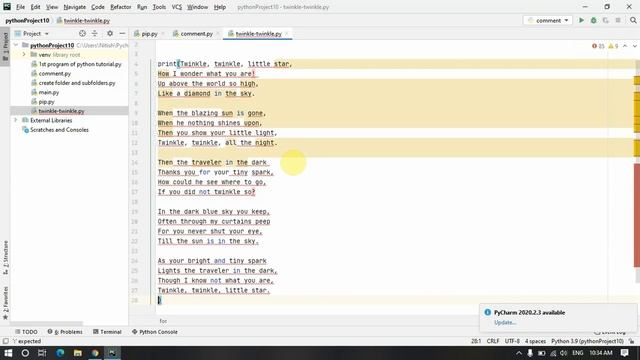Toggle the Favorites side tool window
Image resolution: width=640 pixels, height=360 pixels.
click(5, 302)
